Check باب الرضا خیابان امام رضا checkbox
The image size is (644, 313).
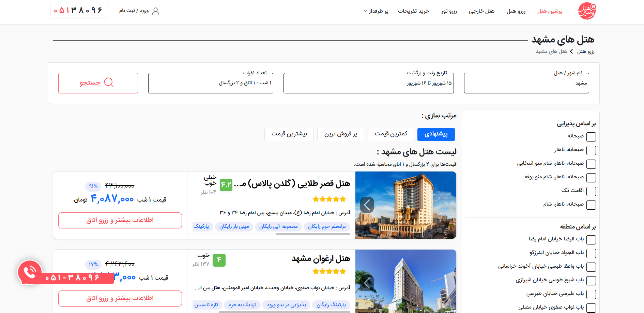point(591,240)
